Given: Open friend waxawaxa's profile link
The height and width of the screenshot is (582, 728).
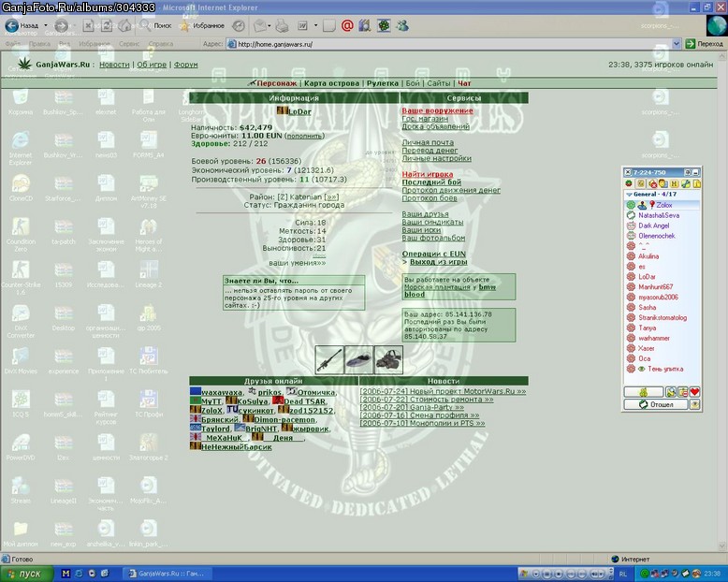Looking at the screenshot, I should pyautogui.click(x=222, y=393).
